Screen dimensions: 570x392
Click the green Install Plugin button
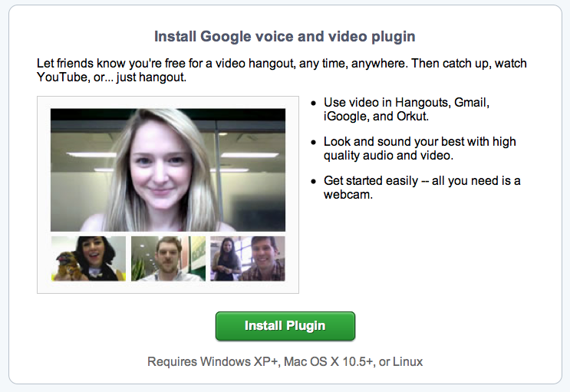(x=285, y=326)
